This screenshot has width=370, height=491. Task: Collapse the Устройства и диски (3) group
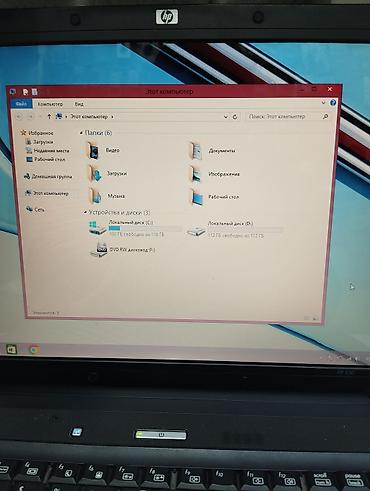click(85, 212)
